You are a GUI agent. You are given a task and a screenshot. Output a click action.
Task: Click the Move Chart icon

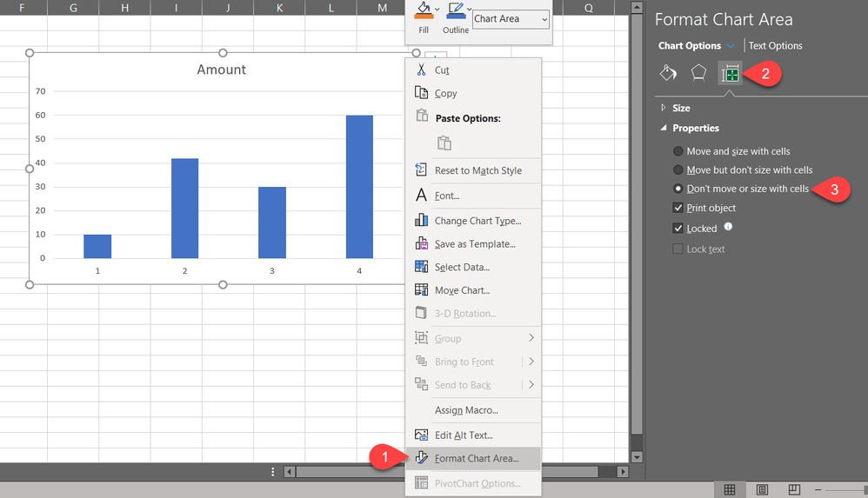click(421, 290)
